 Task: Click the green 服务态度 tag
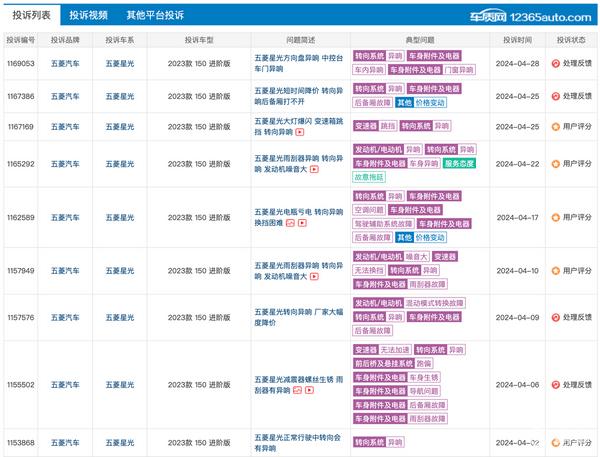(459, 163)
